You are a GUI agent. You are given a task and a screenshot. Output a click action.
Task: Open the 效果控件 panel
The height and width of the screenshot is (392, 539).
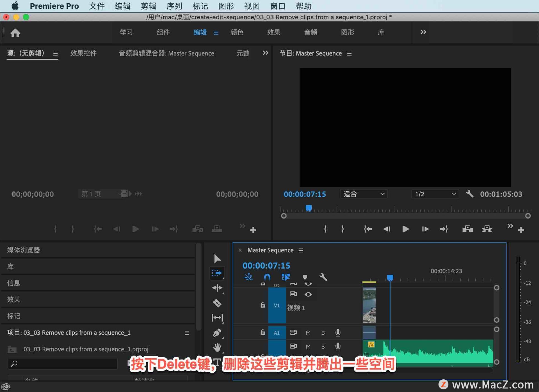83,53
